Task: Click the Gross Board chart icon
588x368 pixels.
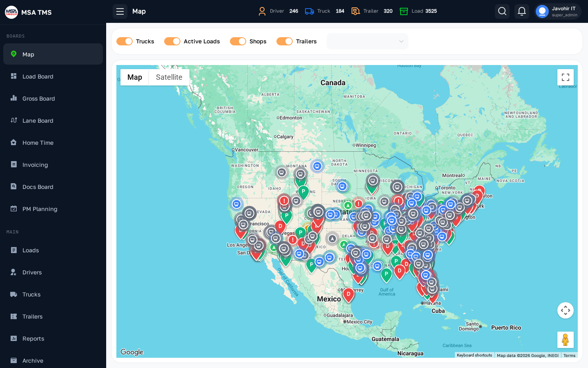Action: (x=14, y=98)
